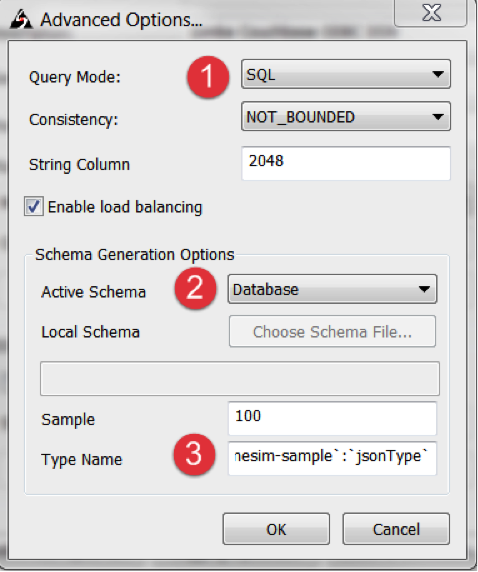Click the Choose Schema File button
Image resolution: width=478 pixels, height=572 pixels.
coord(332,332)
